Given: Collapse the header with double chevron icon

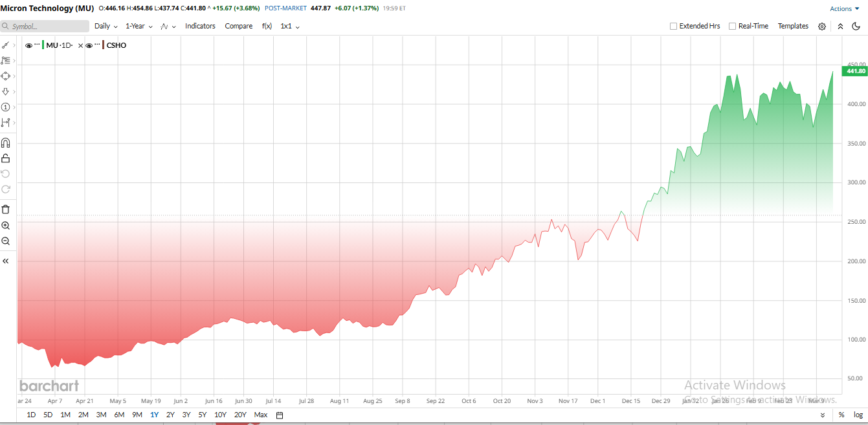Looking at the screenshot, I should click(x=840, y=27).
